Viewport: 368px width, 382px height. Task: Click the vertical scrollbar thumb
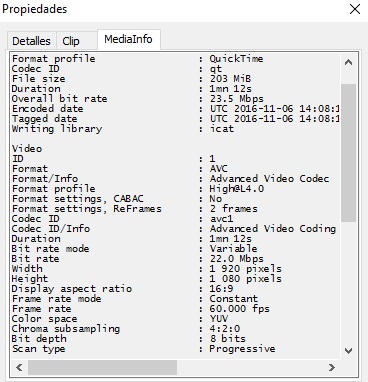pyautogui.click(x=349, y=153)
